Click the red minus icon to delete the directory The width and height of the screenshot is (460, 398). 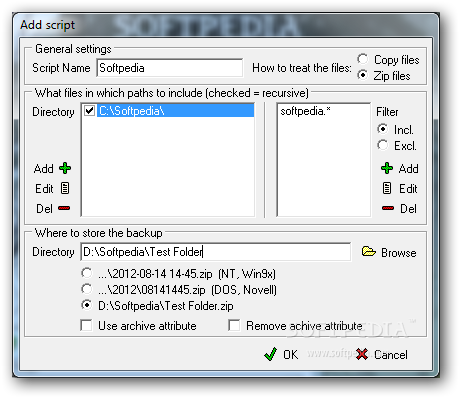click(x=64, y=208)
